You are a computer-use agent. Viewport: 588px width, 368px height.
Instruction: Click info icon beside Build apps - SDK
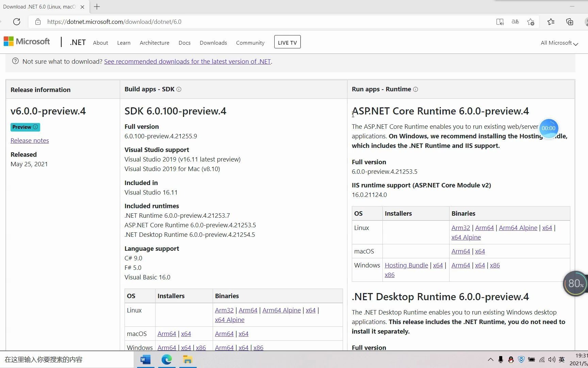(x=179, y=89)
